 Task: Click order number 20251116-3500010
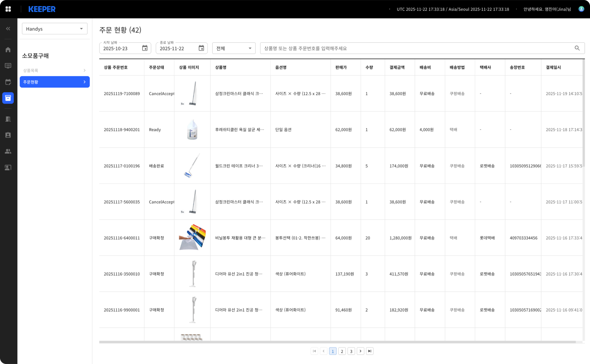pos(122,274)
